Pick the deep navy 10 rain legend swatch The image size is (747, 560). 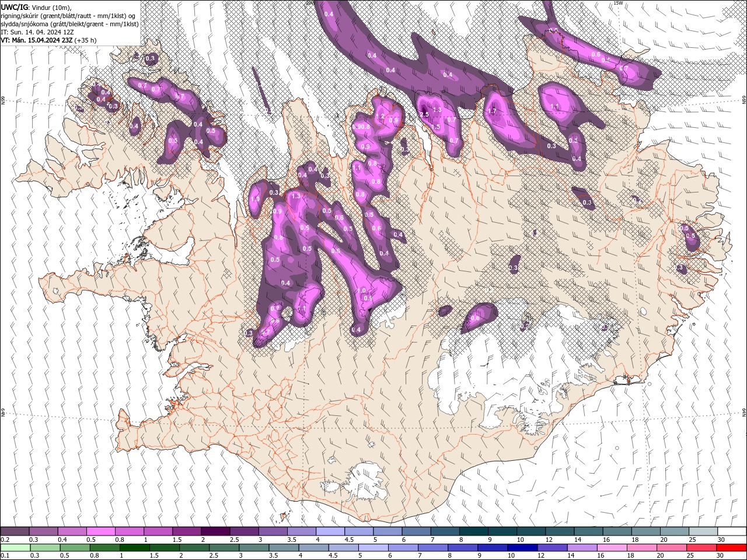click(x=522, y=548)
